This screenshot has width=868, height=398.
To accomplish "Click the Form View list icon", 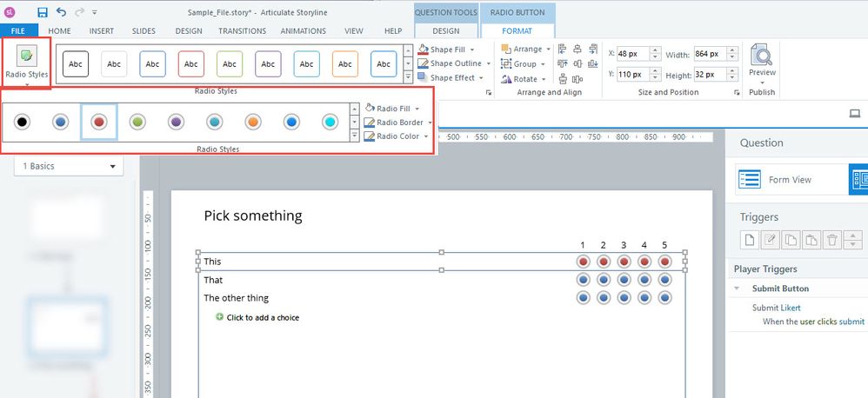I will pos(750,179).
